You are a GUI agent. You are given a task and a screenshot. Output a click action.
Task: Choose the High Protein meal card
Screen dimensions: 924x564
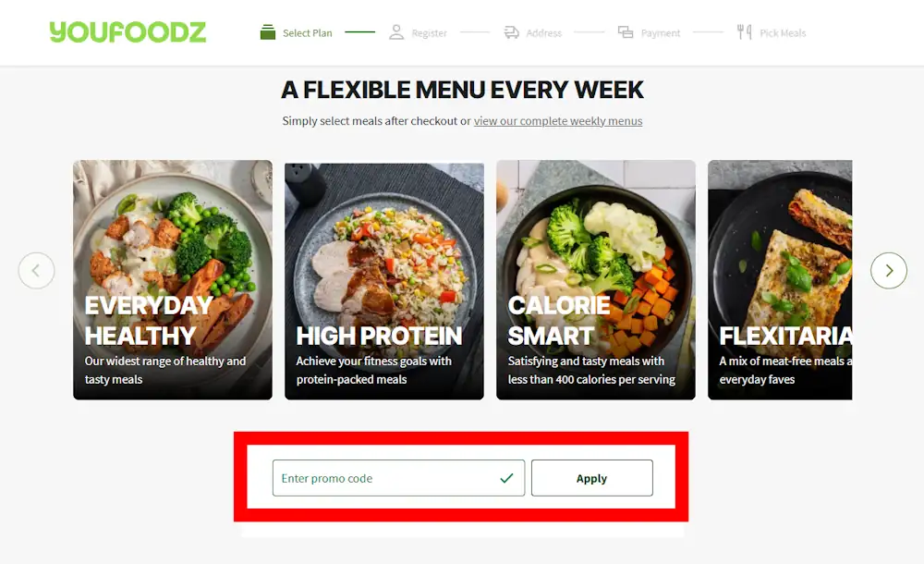(384, 281)
